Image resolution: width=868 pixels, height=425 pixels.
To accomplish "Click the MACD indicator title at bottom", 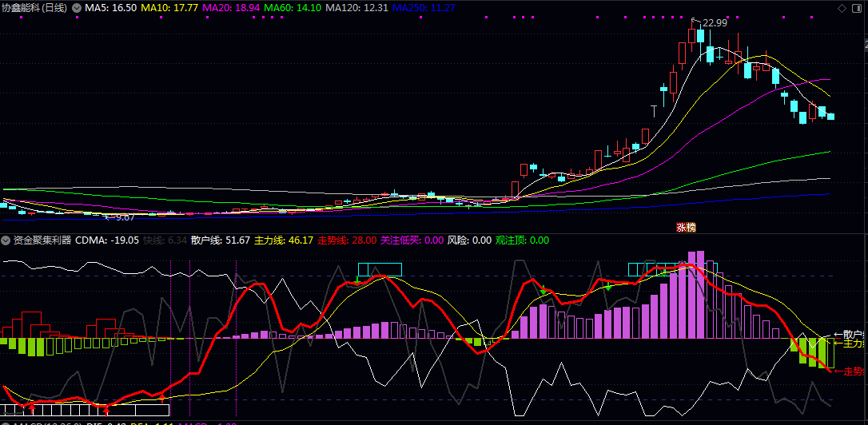I will 48,423.
